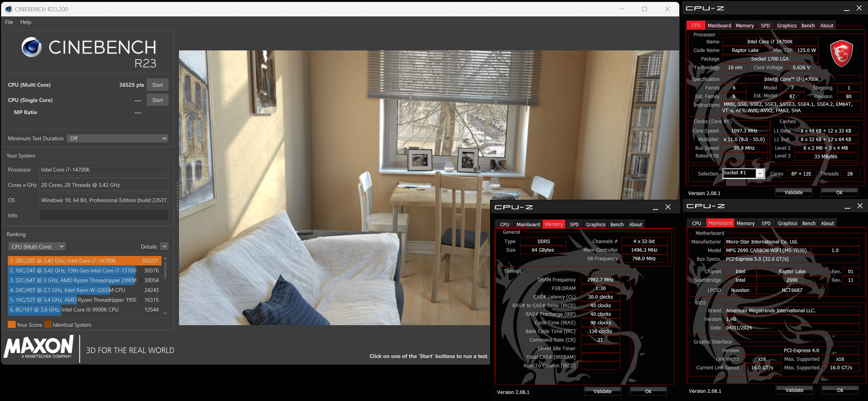Open the CPU (Multi Core) ranking dropdown

pyautogui.click(x=37, y=247)
